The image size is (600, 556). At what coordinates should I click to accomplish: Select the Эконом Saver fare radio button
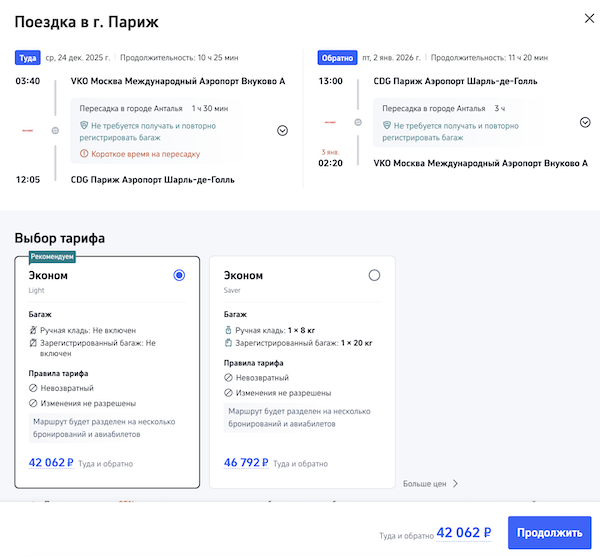[374, 275]
